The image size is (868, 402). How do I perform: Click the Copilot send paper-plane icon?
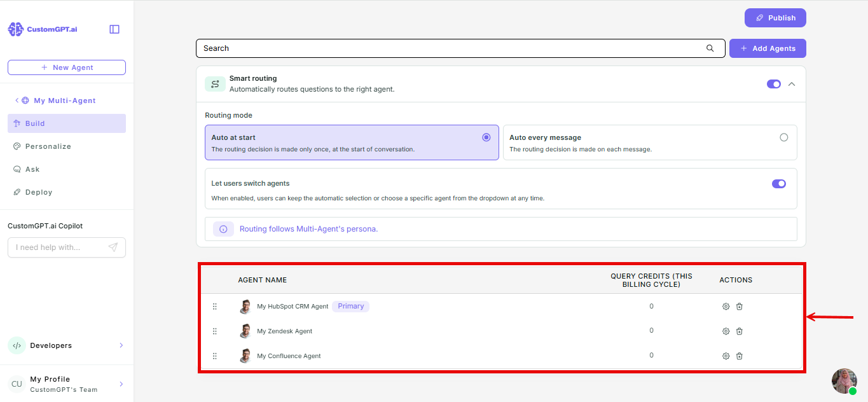pos(113,247)
